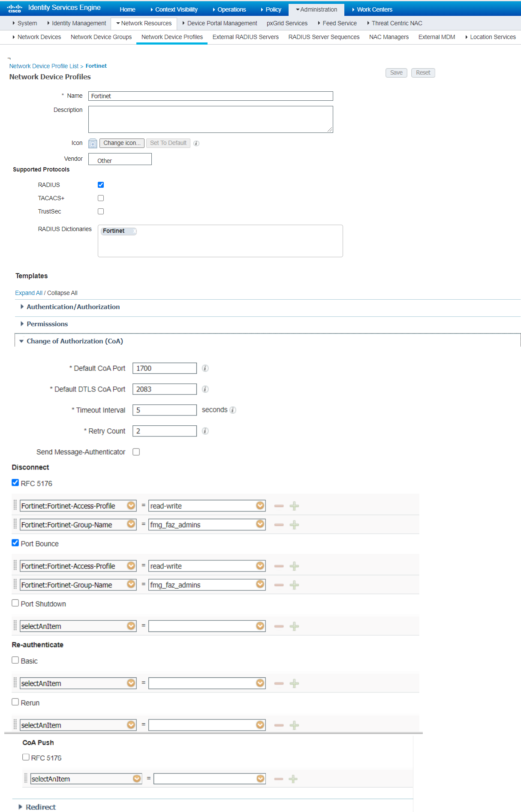Remove Fortinet tag from RADIUS Dictionaries
This screenshot has width=521, height=812.
134,231
